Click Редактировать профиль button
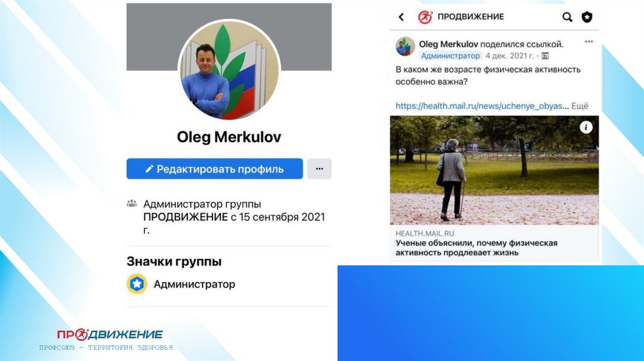The width and height of the screenshot is (644, 361). [x=214, y=169]
